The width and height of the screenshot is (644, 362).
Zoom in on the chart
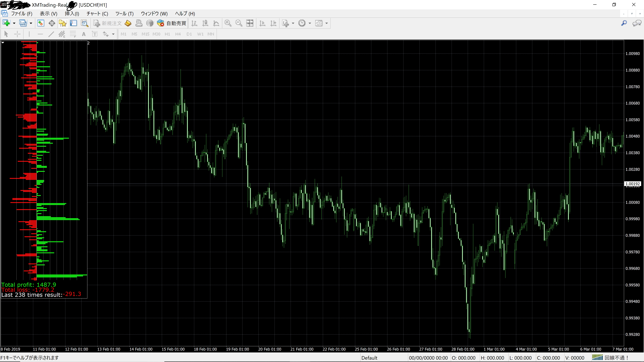click(x=228, y=23)
